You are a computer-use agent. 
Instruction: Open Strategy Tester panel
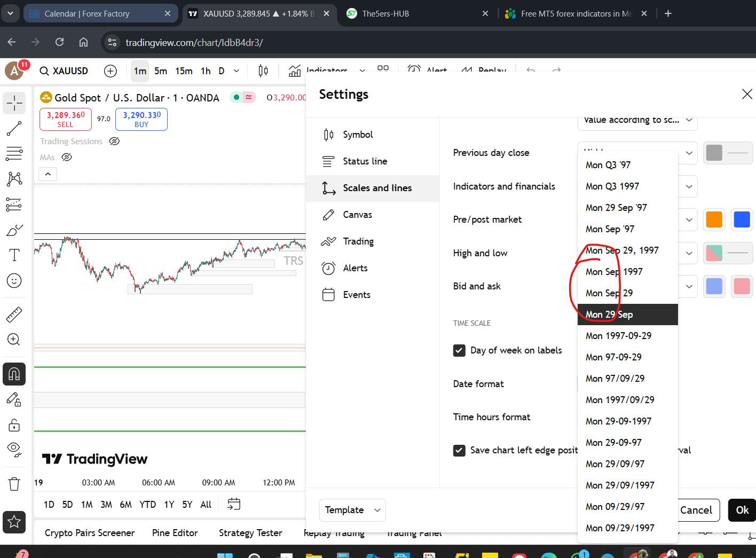[250, 533]
